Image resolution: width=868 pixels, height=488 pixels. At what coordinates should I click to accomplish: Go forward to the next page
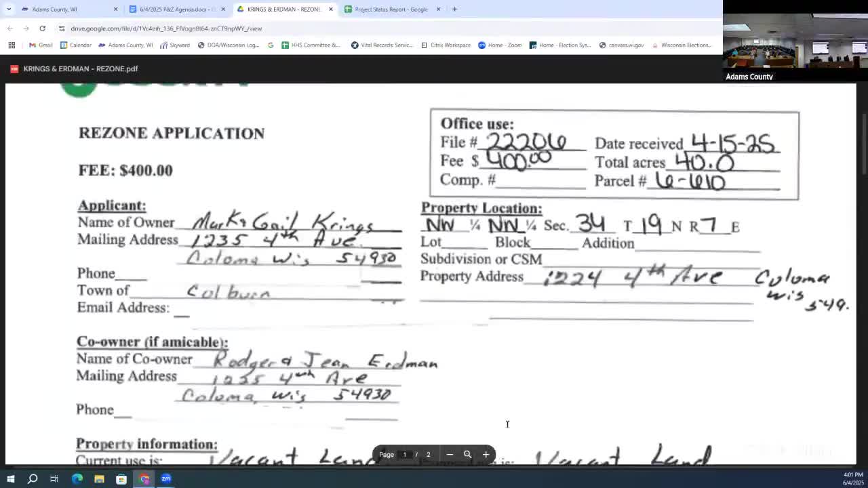[26, 28]
